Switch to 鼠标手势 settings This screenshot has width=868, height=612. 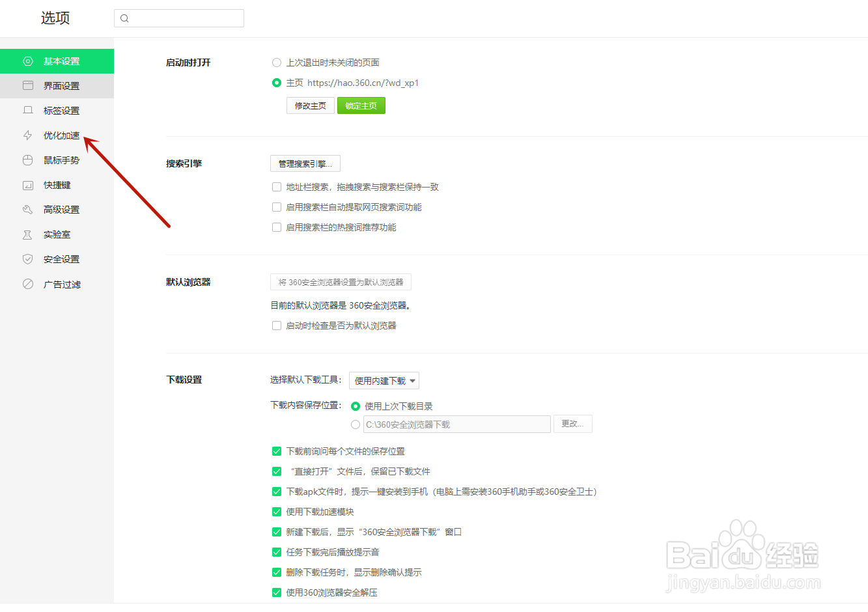tap(57, 160)
